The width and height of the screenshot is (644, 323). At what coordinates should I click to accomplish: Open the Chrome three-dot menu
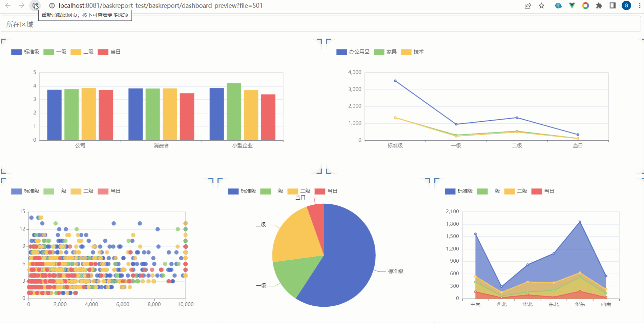(x=640, y=6)
